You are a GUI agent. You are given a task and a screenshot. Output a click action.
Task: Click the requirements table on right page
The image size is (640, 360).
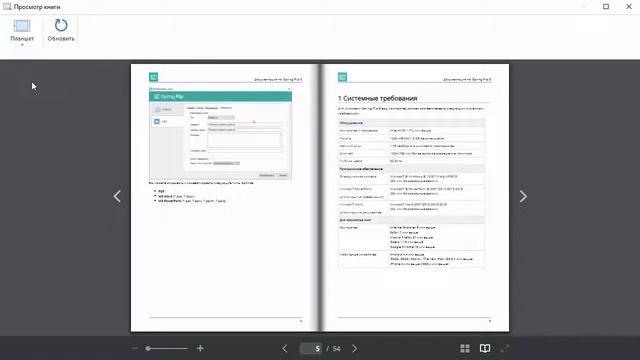(x=411, y=193)
